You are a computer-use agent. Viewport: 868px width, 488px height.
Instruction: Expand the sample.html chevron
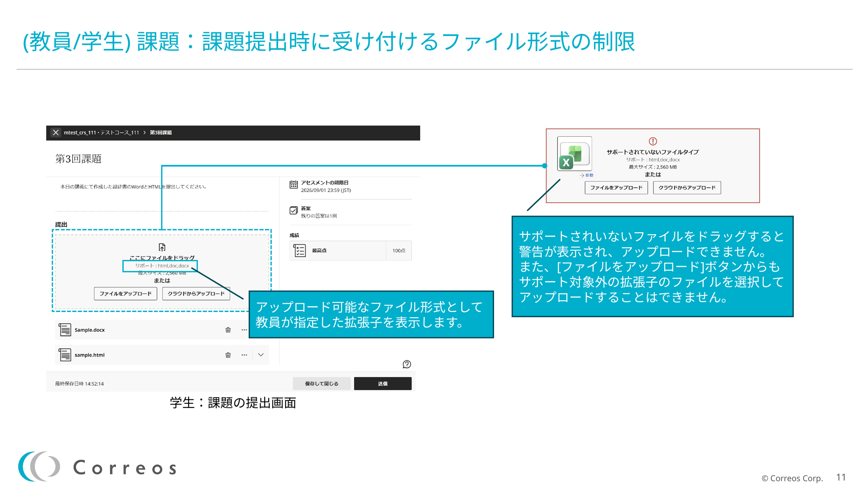coord(261,355)
